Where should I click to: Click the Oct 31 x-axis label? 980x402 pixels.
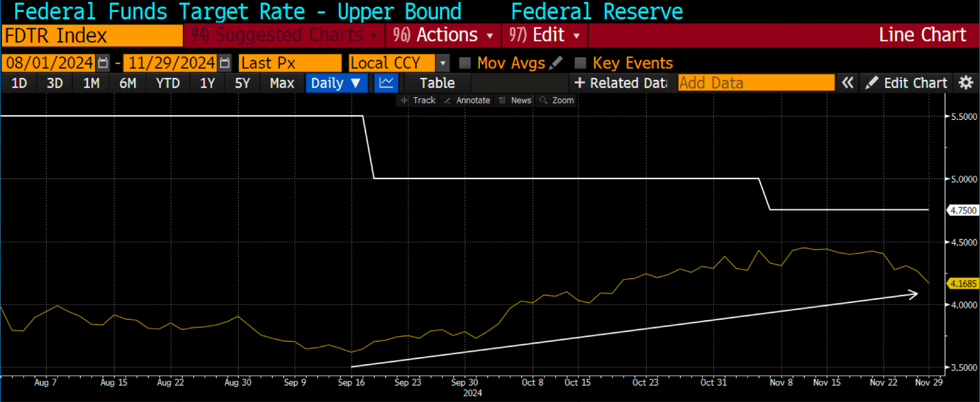(x=713, y=382)
